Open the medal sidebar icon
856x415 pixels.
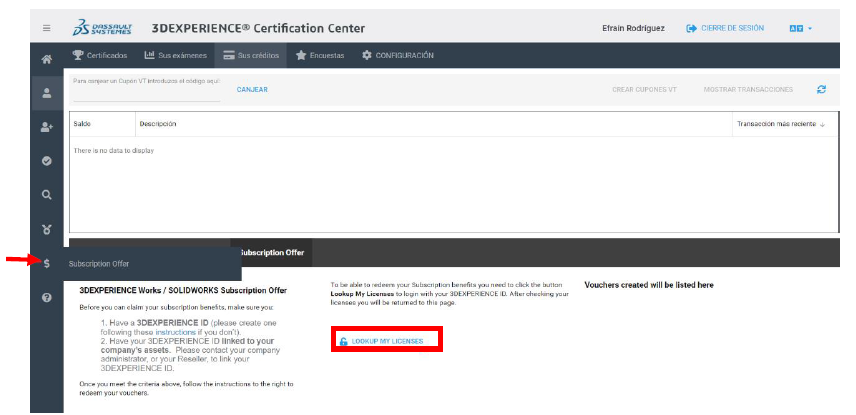[47, 229]
